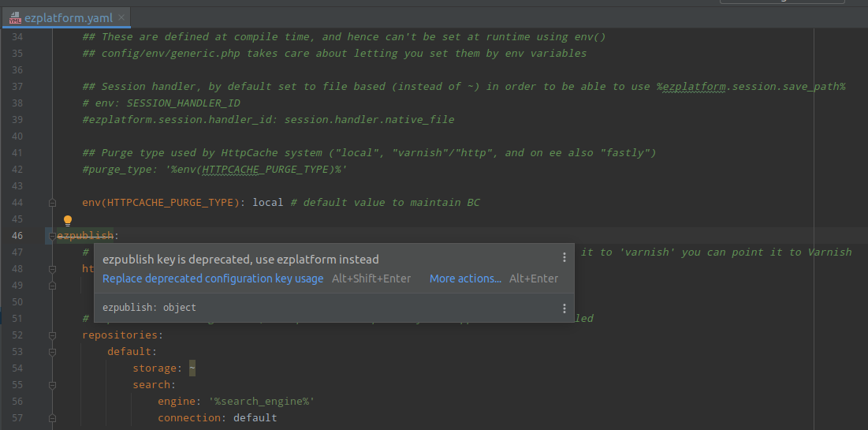Collapse the search block on line 55

(x=51, y=385)
